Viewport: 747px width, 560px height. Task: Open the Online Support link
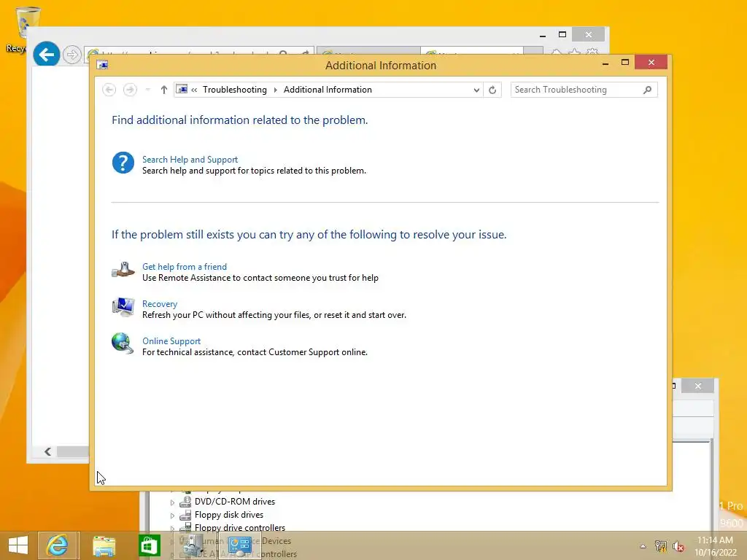coord(171,341)
